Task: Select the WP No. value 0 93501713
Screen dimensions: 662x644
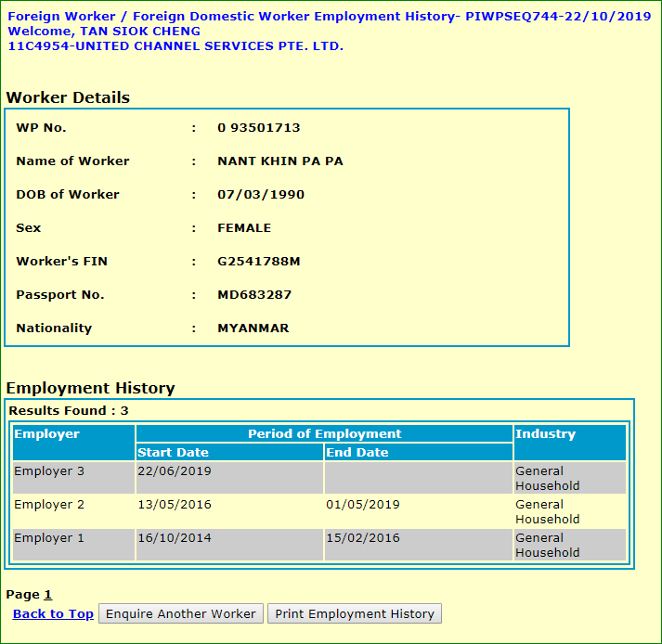Action: (258, 128)
